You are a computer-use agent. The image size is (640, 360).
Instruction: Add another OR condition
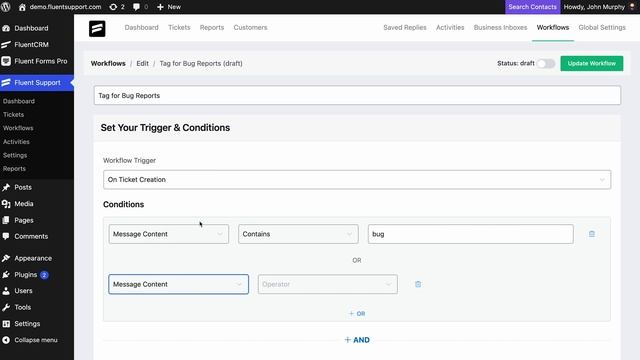[357, 313]
